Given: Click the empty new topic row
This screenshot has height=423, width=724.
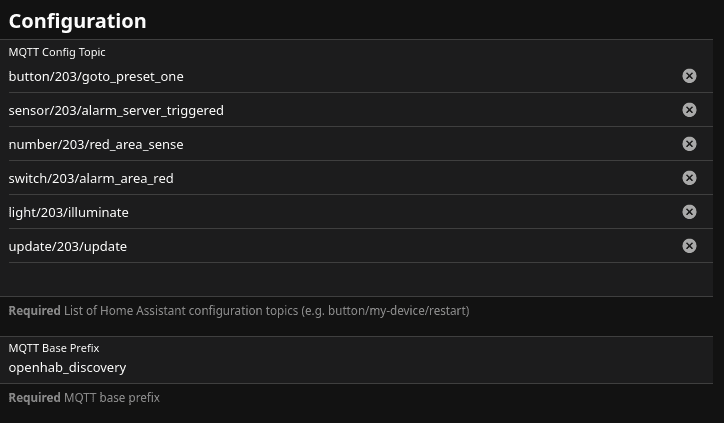Looking at the screenshot, I should (x=340, y=279).
